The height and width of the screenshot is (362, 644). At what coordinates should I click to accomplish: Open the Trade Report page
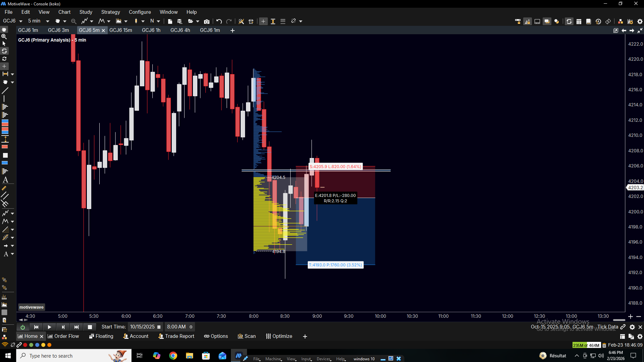tap(176, 336)
